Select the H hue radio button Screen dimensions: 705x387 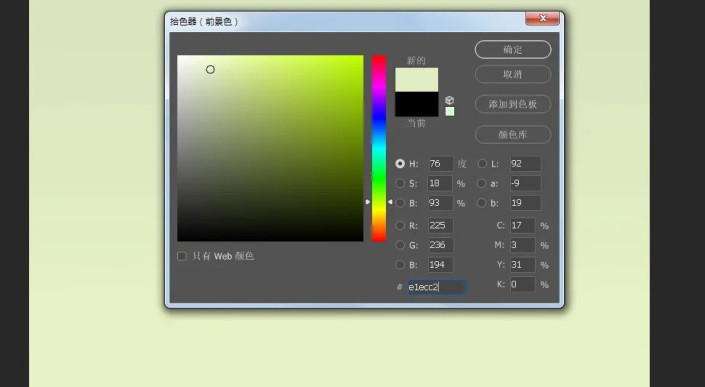400,164
